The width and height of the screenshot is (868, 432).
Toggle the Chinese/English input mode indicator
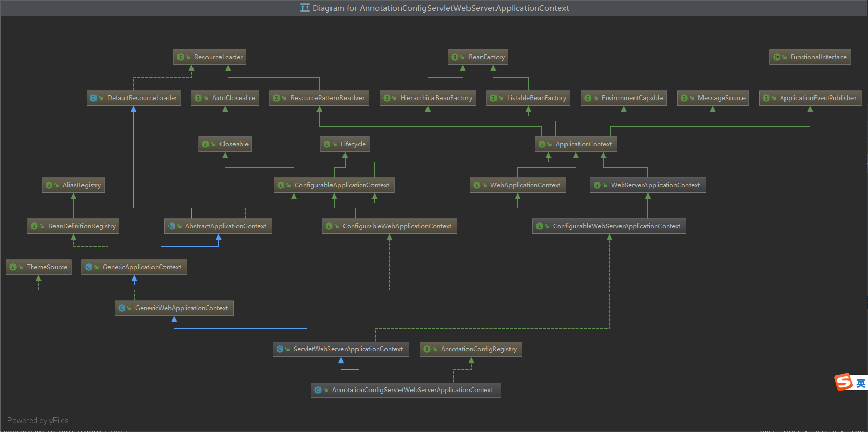click(x=860, y=383)
